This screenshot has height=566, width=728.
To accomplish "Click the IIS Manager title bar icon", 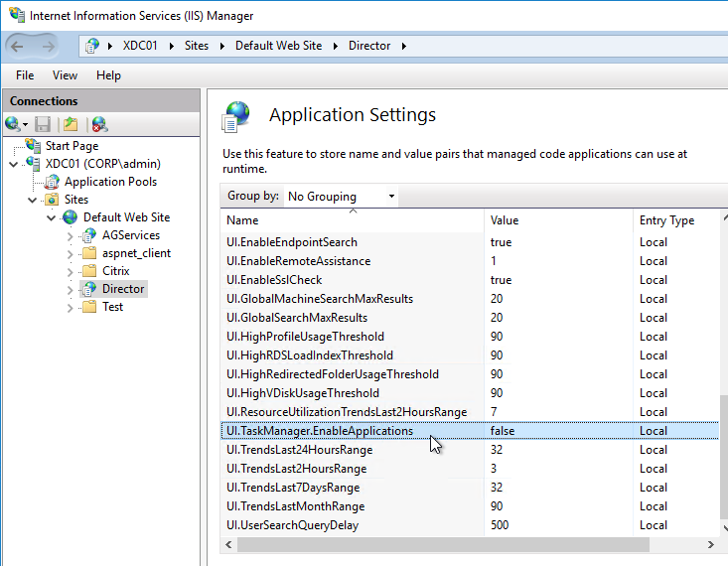I will [x=17, y=15].
